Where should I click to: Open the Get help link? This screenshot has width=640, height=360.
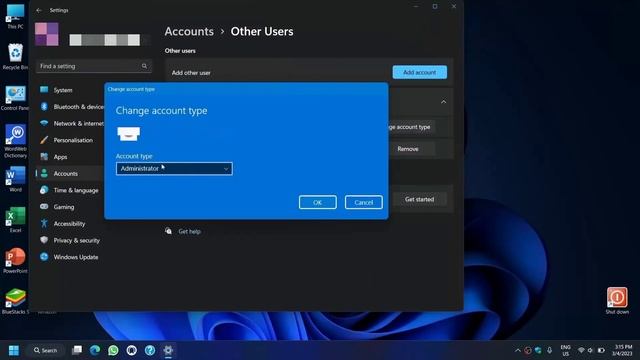[x=189, y=231]
